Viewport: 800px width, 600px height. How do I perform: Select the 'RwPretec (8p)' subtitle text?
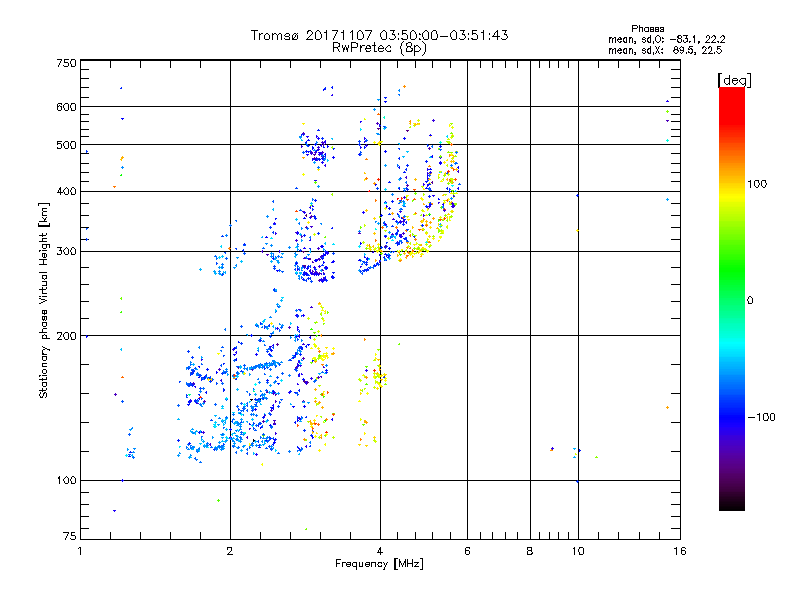379,48
